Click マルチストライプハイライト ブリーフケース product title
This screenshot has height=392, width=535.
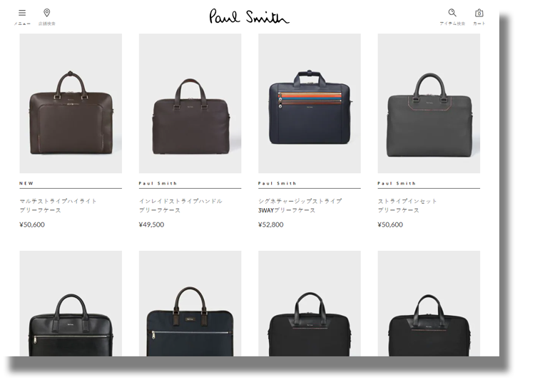(58, 205)
